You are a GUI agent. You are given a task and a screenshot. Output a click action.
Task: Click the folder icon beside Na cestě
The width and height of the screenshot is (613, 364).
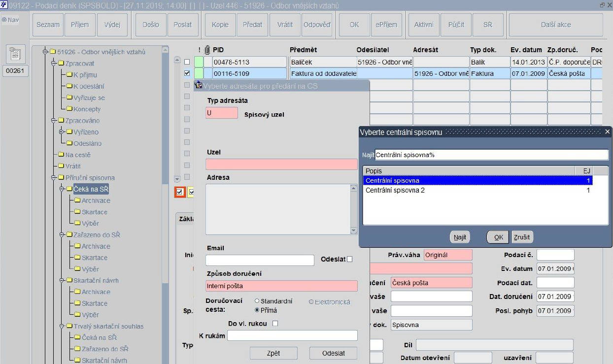(x=62, y=155)
